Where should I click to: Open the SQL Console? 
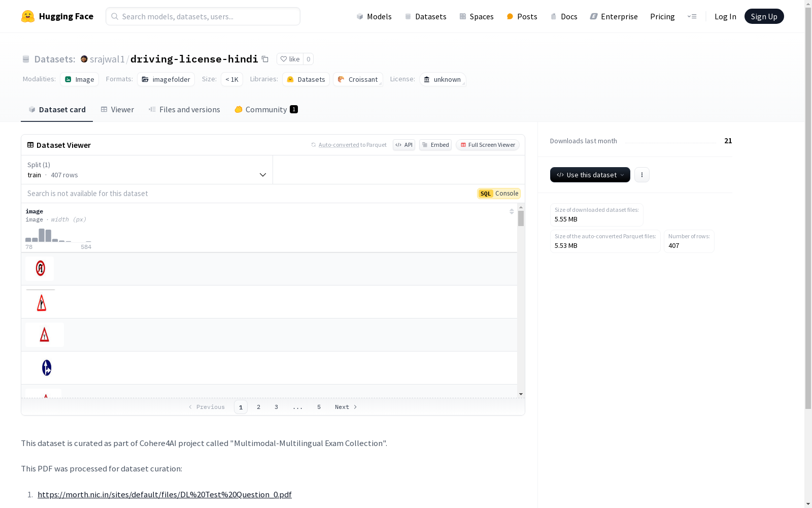pos(499,194)
